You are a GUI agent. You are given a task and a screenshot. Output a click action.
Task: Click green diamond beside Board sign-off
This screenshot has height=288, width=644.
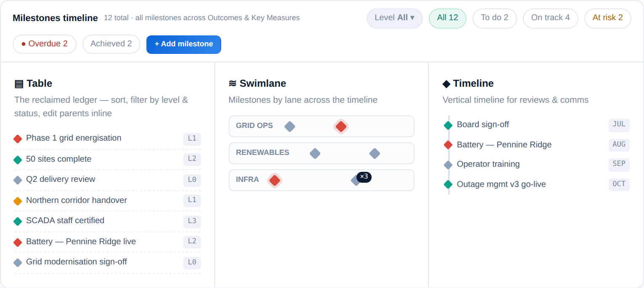(x=448, y=125)
